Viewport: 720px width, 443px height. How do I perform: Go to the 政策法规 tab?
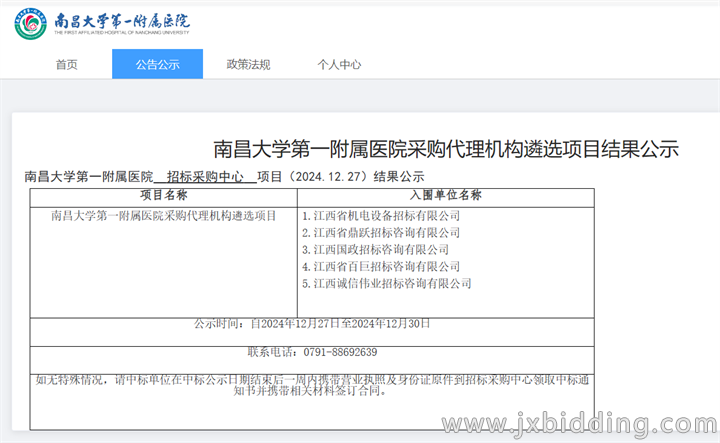[x=248, y=64]
